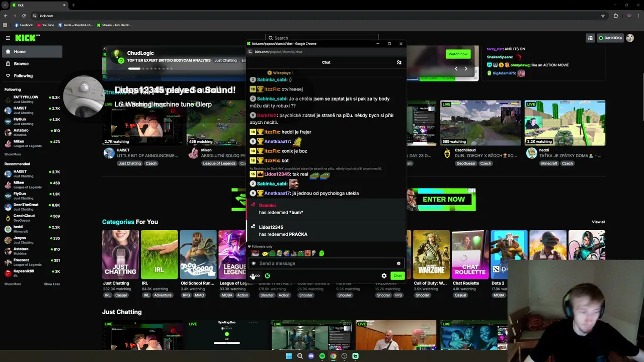This screenshot has width=644, height=362.
Task: Expand Show More under Following list
Action: (x=13, y=154)
